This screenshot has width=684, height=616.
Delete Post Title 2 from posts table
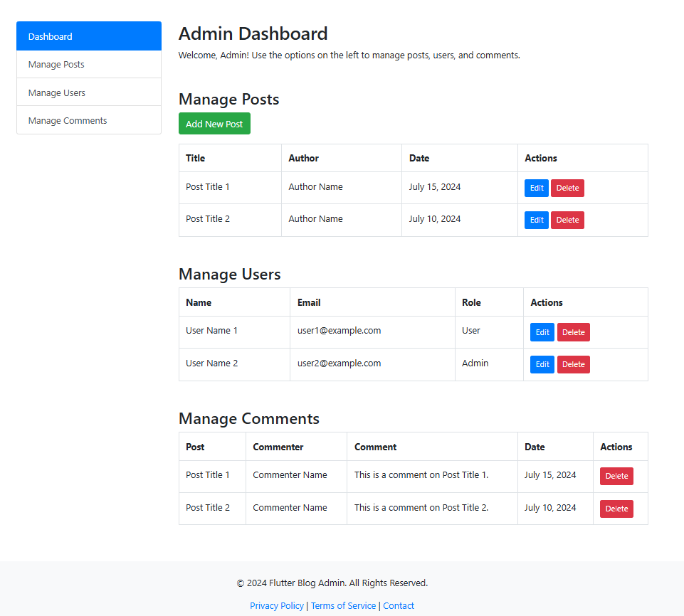[567, 221]
